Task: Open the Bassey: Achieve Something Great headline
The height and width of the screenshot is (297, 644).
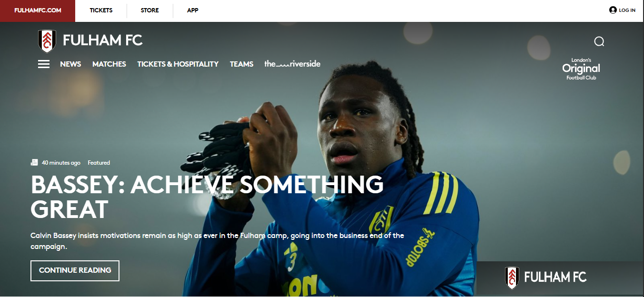Action: tap(207, 197)
